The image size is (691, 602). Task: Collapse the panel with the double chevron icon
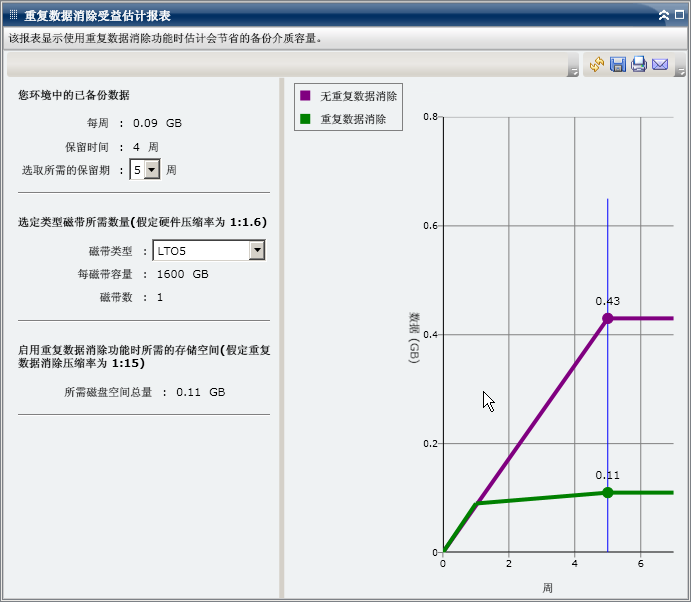pyautogui.click(x=664, y=15)
